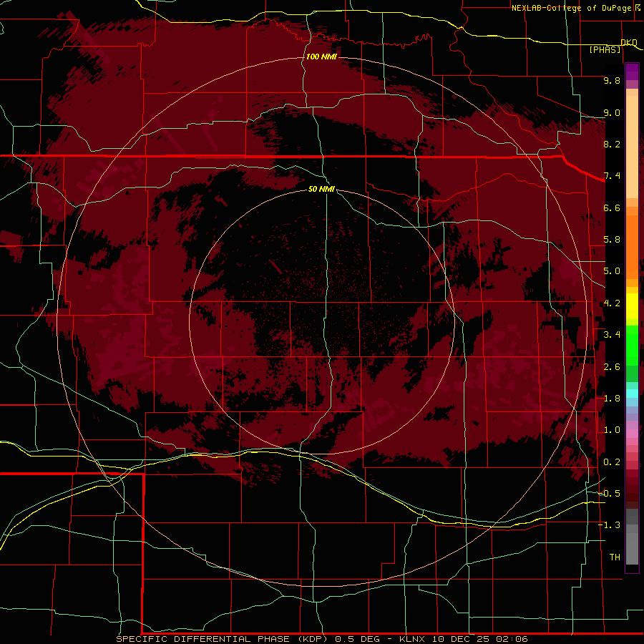Click the 2.6 value on color scale

[612, 367]
